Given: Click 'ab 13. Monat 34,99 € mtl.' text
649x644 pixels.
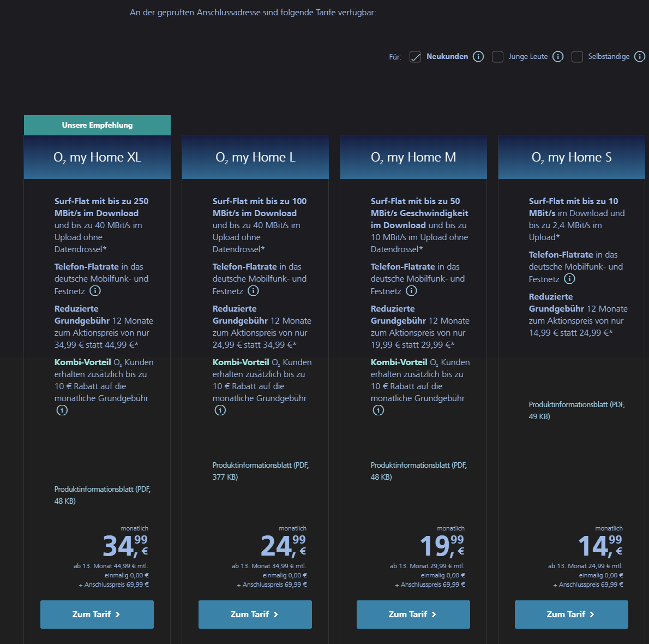Looking at the screenshot, I should (x=269, y=566).
